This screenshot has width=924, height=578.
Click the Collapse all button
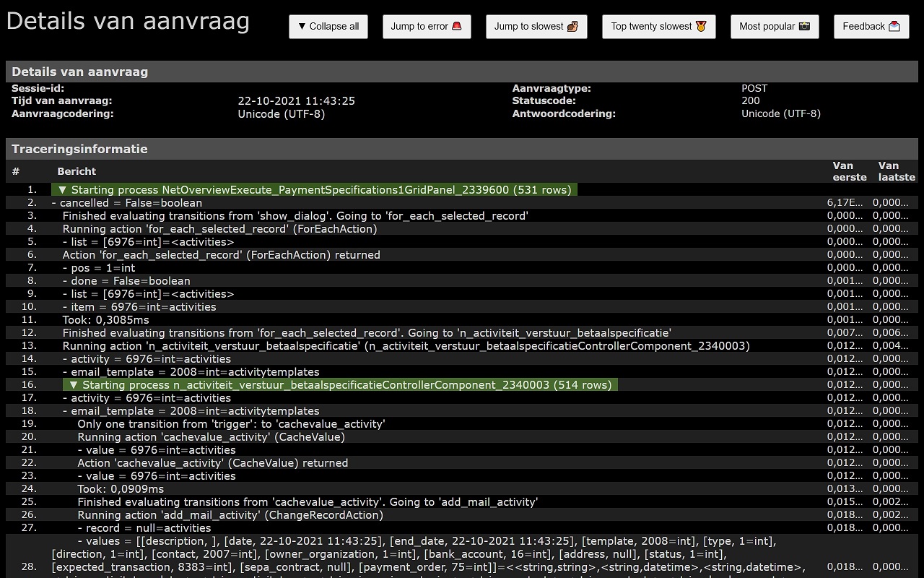(x=328, y=27)
